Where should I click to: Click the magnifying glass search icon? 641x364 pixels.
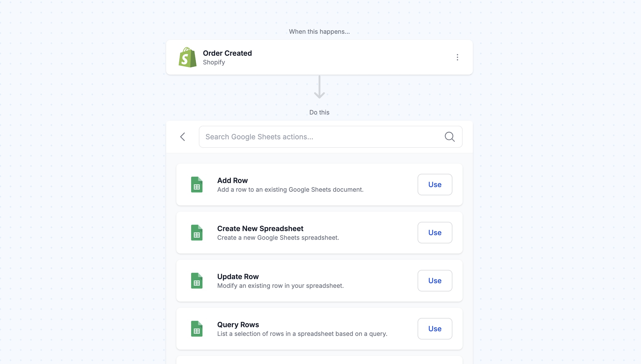[x=450, y=137]
